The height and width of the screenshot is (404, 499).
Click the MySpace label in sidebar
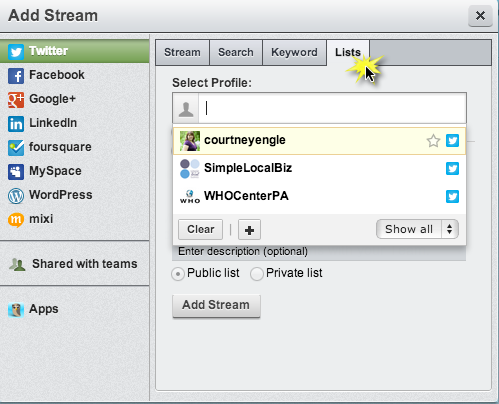[55, 171]
